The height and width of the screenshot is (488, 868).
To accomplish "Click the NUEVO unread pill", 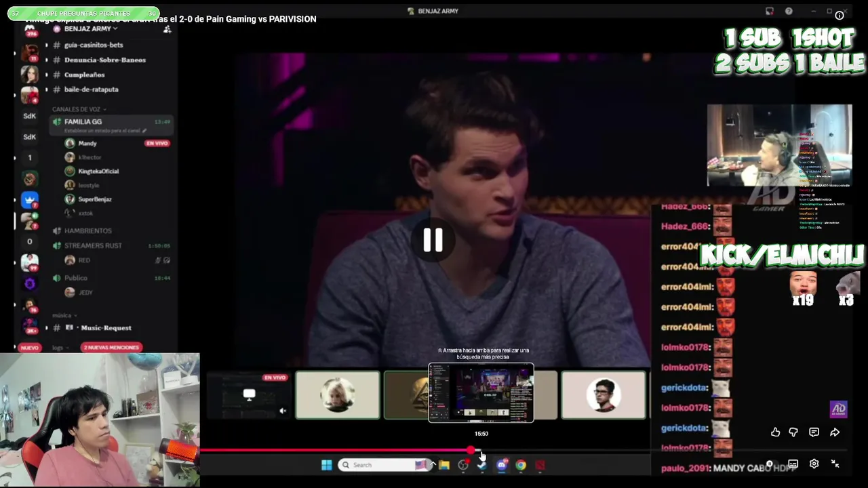I will click(29, 348).
